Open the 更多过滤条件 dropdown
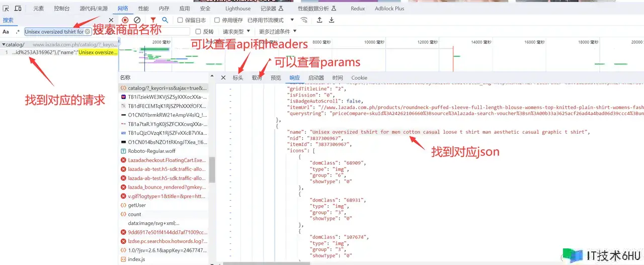This screenshot has height=265, width=644. (x=278, y=32)
